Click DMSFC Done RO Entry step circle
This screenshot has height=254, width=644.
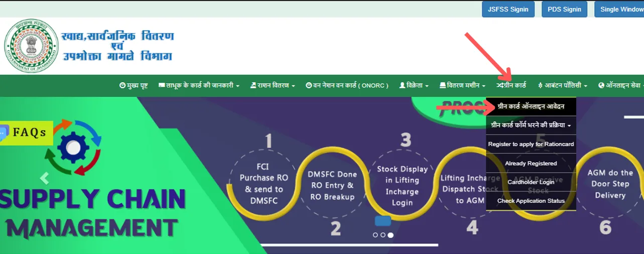click(x=333, y=186)
